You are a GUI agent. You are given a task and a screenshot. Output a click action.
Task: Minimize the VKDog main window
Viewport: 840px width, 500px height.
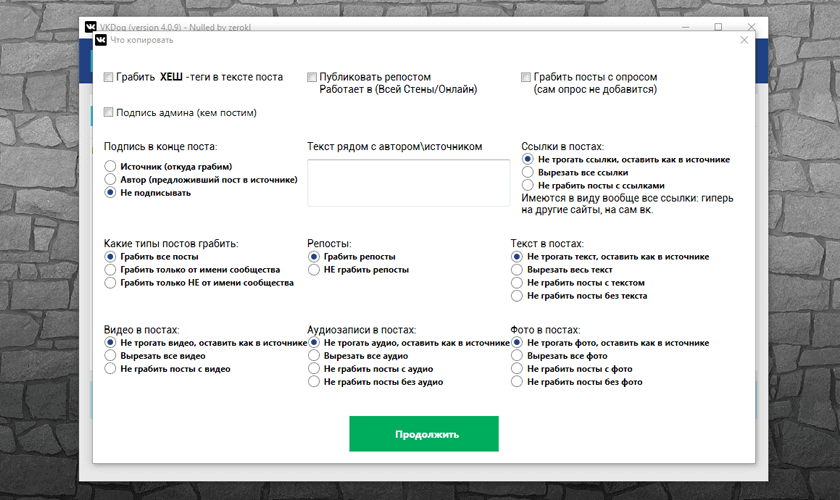pos(686,27)
